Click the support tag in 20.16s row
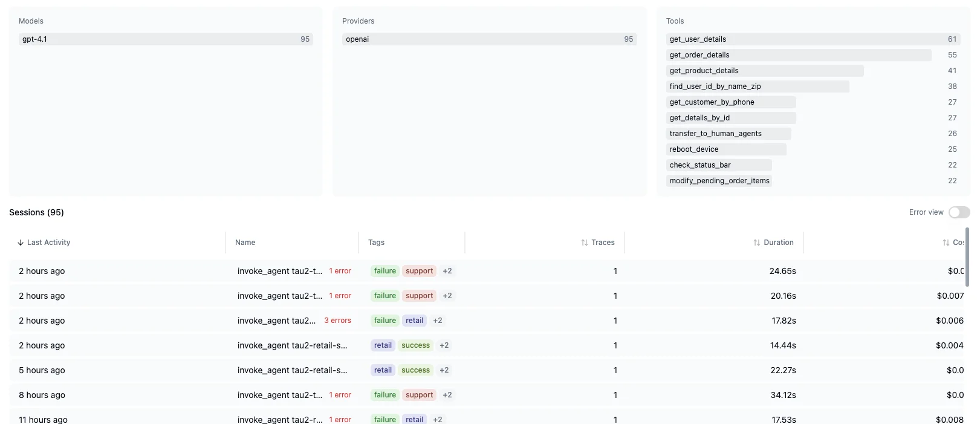The width and height of the screenshot is (980, 424). pos(420,296)
